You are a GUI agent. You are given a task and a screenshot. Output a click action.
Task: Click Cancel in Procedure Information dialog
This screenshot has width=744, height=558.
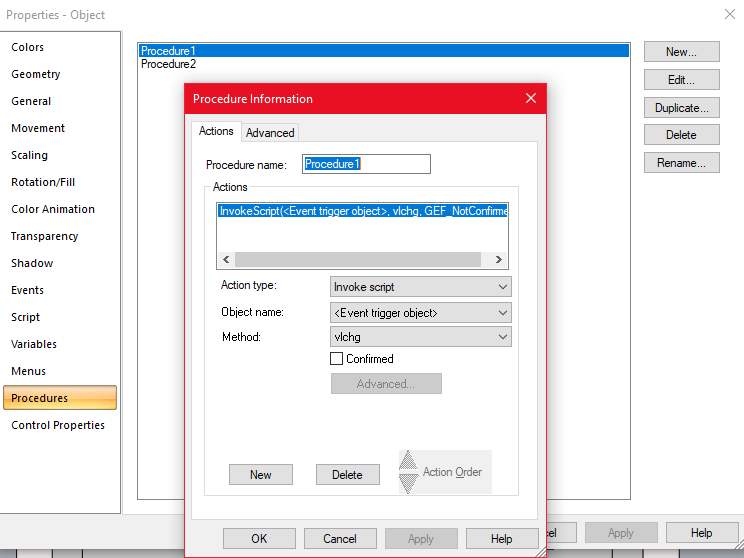[x=340, y=539]
